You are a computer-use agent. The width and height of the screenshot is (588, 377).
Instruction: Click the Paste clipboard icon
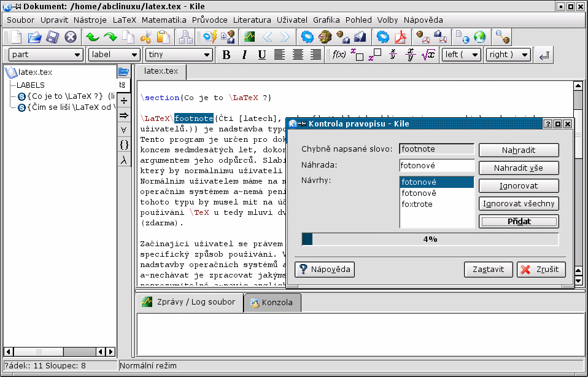click(163, 37)
